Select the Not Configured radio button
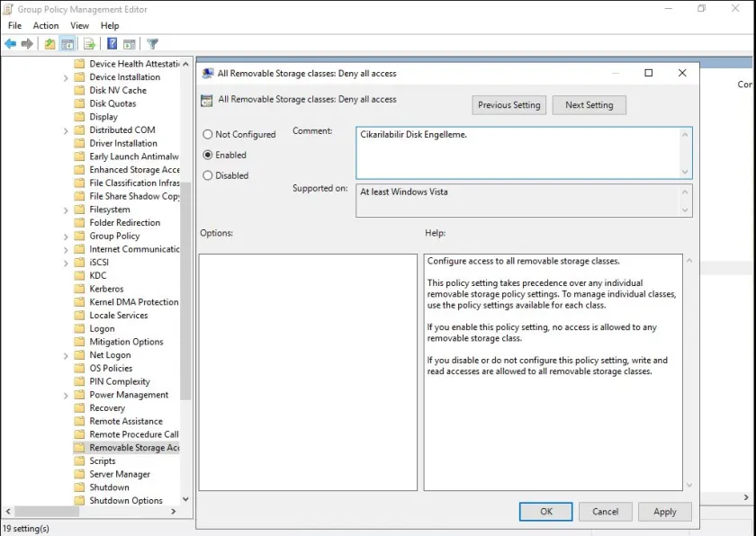The width and height of the screenshot is (756, 536). point(208,135)
